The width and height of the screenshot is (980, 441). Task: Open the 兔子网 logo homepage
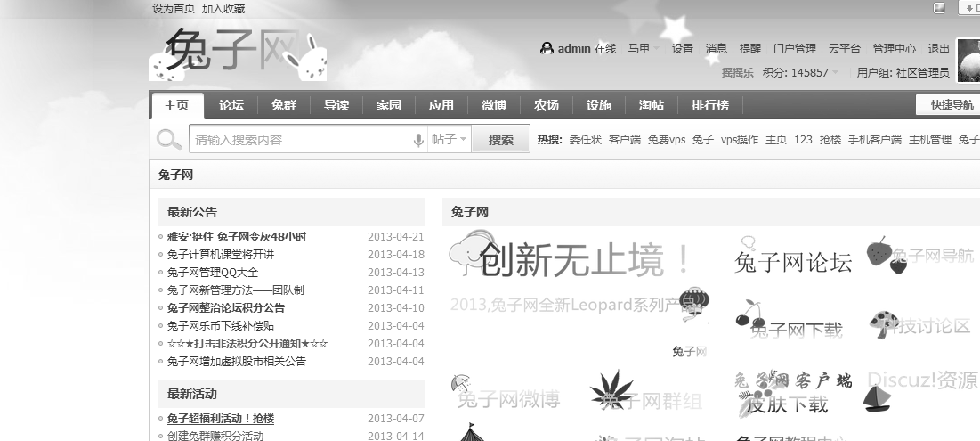[x=238, y=53]
